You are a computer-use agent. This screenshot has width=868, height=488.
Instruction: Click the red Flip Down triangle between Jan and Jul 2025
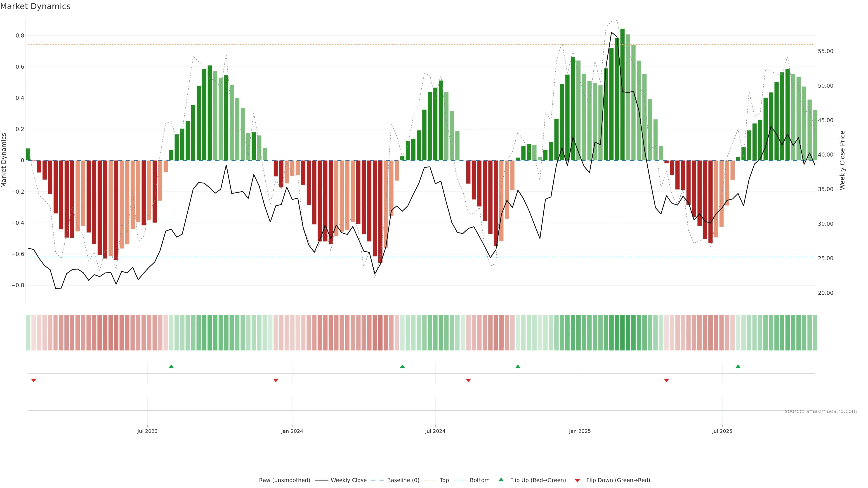[666, 380]
